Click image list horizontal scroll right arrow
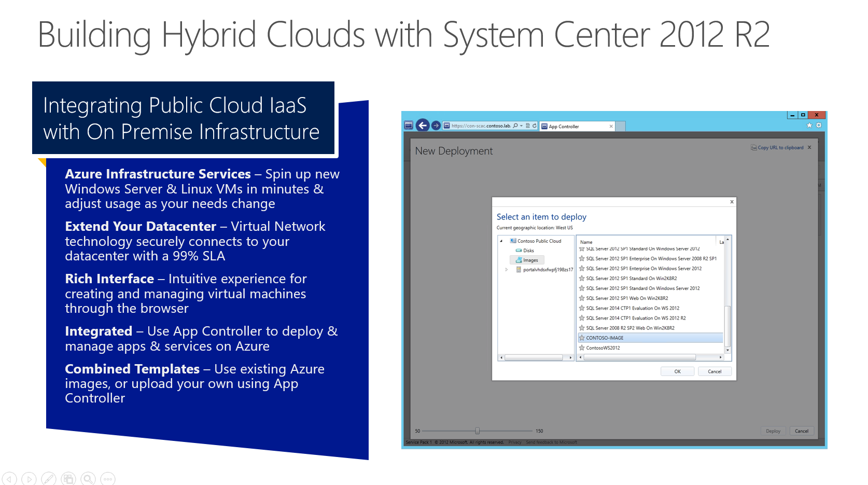The height and width of the screenshot is (485, 868). tap(720, 357)
